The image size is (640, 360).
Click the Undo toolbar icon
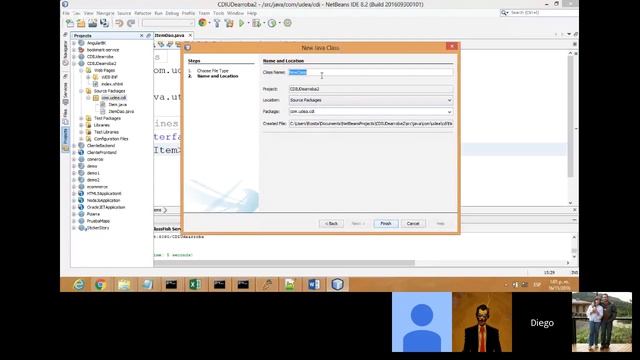pos(119,23)
